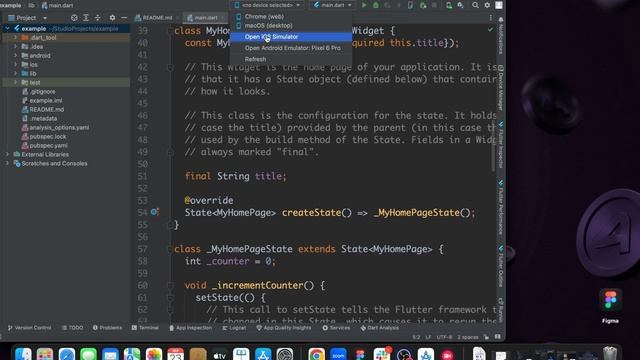Open Problems tool window
The width and height of the screenshot is (640, 360).
[x=107, y=327]
